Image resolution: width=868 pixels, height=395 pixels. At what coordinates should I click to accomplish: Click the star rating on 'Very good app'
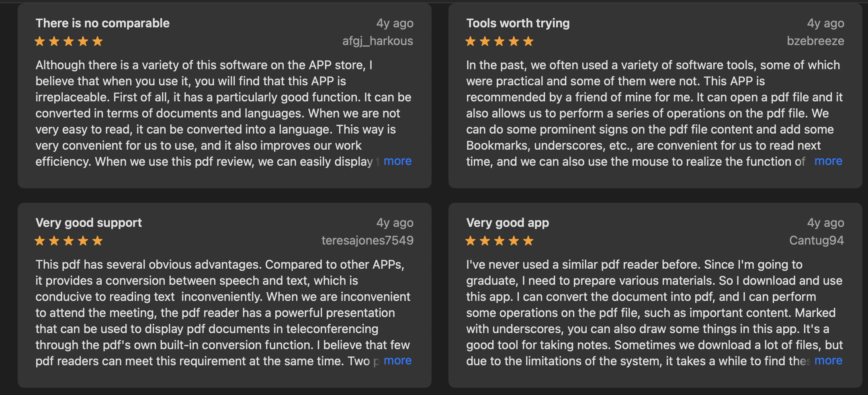(500, 241)
